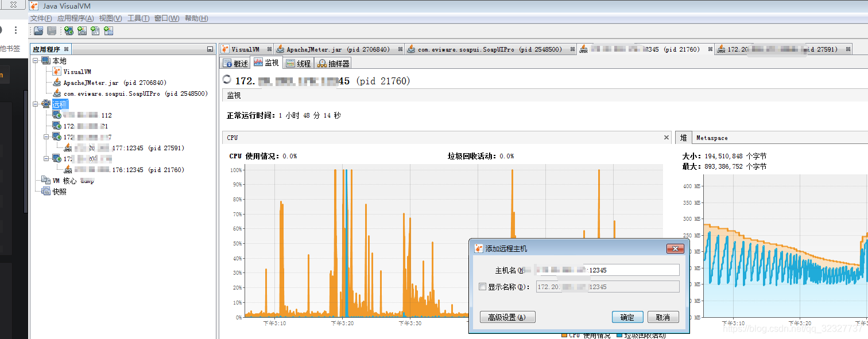
Task: Select the Heap (堆) chart tab
Action: point(684,138)
